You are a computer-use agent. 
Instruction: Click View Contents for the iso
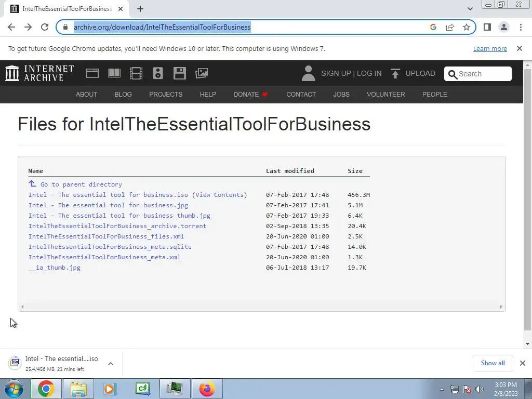pyautogui.click(x=220, y=195)
